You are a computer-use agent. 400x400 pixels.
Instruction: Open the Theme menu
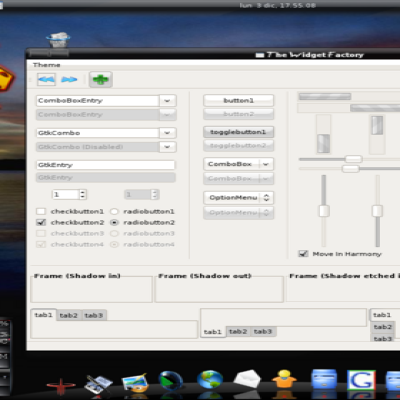(x=47, y=65)
